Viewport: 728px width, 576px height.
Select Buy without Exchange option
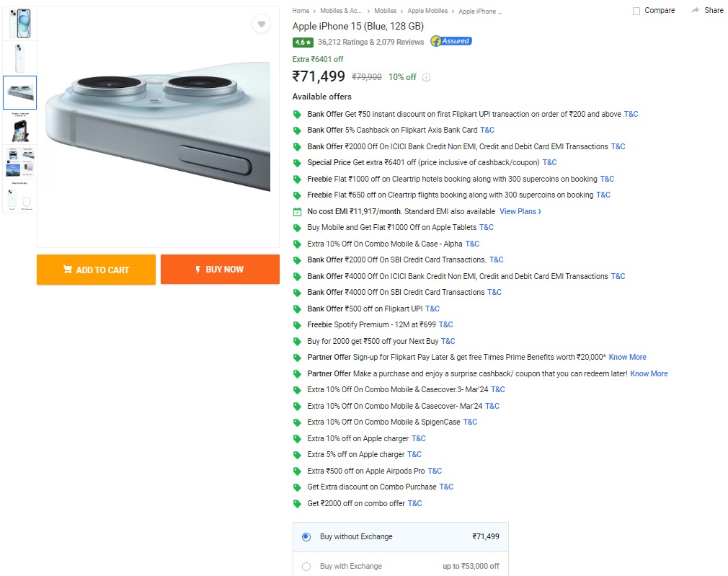[x=306, y=536]
